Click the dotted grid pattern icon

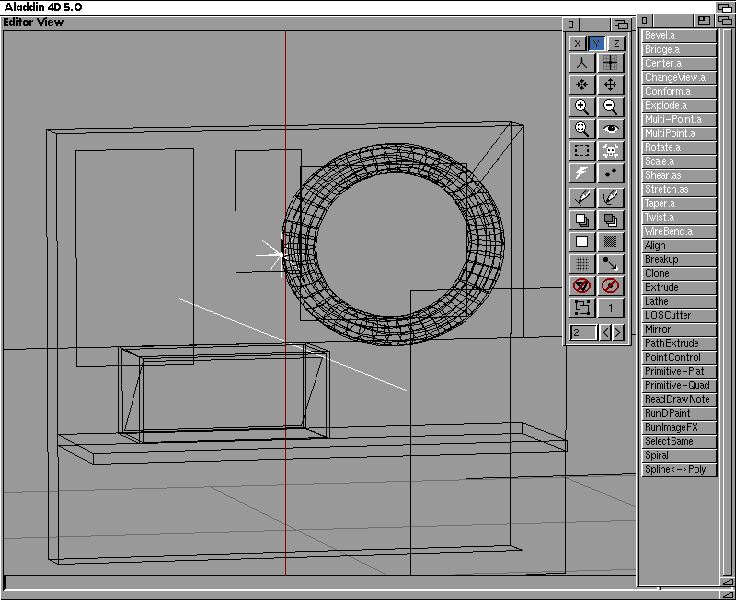click(581, 264)
